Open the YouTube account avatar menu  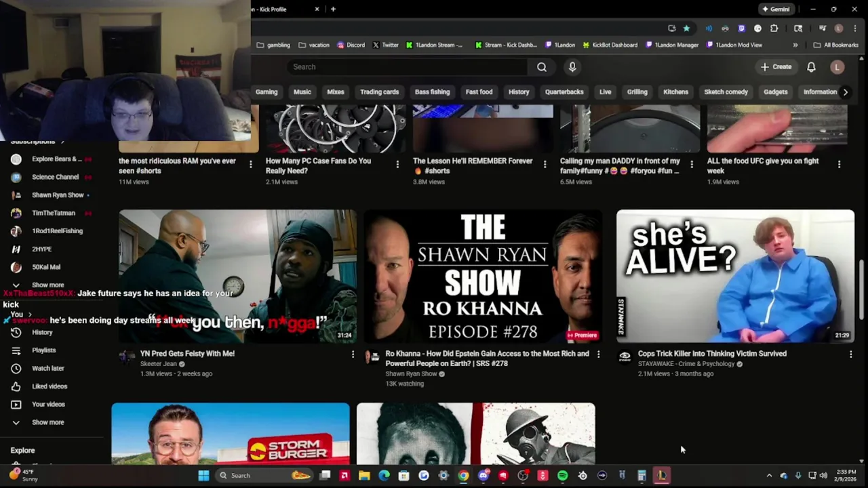click(x=837, y=67)
